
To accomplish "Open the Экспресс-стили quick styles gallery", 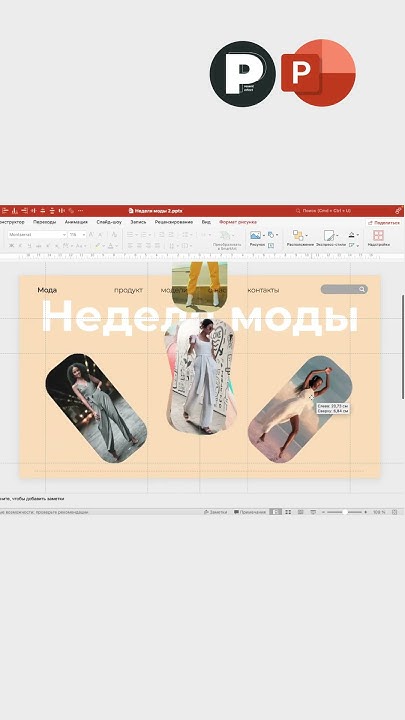I will pyautogui.click(x=331, y=239).
